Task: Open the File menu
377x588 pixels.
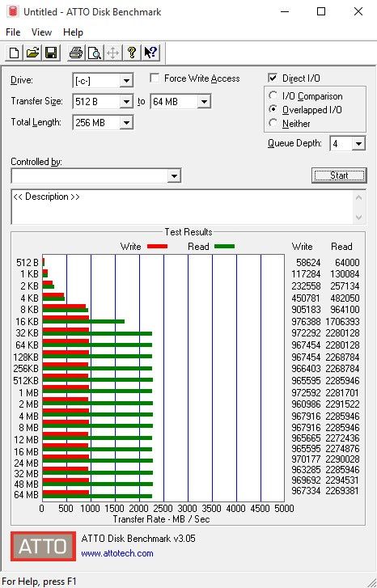Action: pos(13,32)
